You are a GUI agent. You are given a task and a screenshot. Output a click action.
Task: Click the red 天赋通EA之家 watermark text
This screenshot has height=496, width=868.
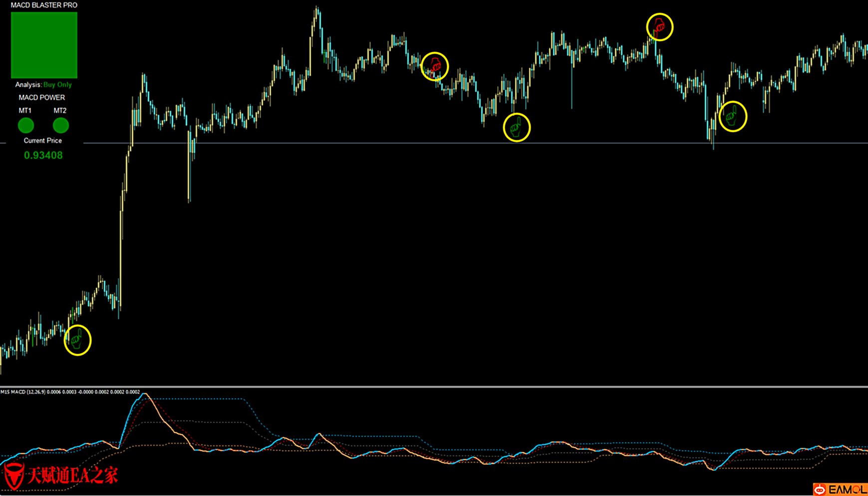[x=72, y=476]
